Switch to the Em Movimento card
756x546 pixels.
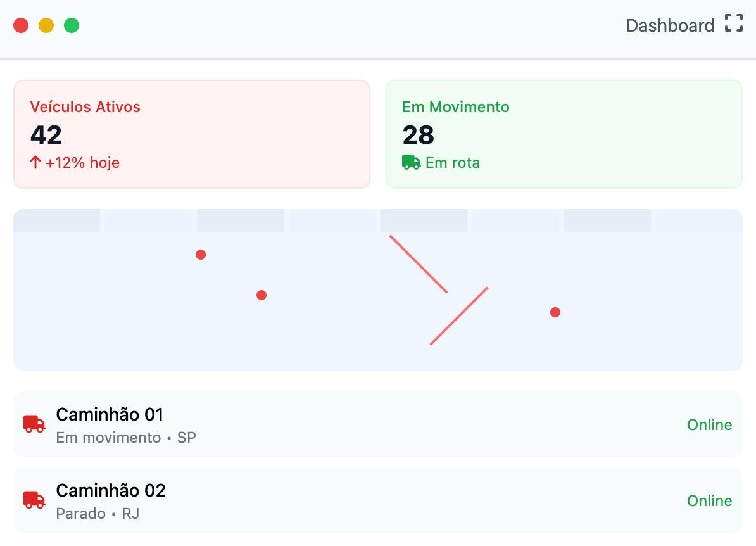pos(564,134)
